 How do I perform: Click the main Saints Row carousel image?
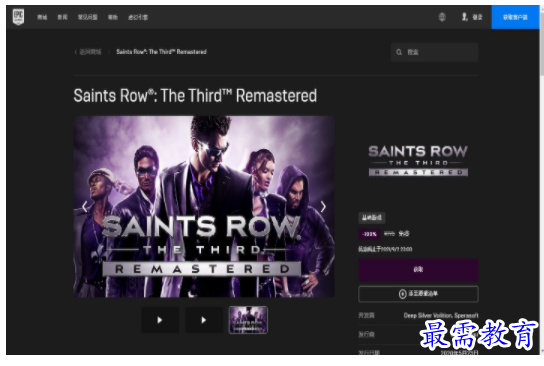click(204, 207)
